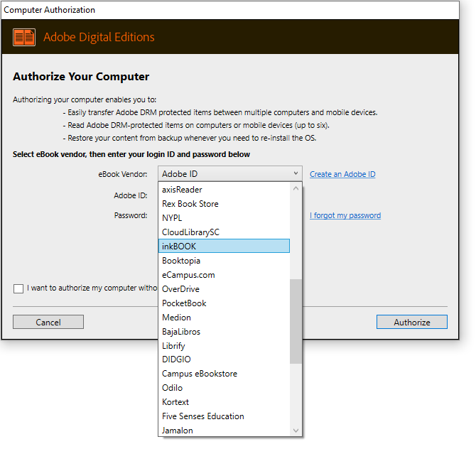The height and width of the screenshot is (449, 476).
Task: Select Medion from vendor list
Action: tap(224, 318)
